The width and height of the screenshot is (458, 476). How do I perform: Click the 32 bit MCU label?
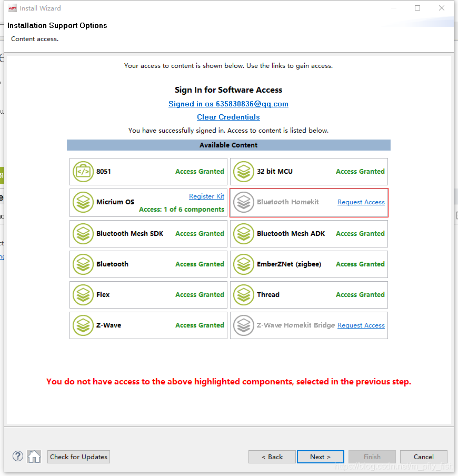(275, 172)
